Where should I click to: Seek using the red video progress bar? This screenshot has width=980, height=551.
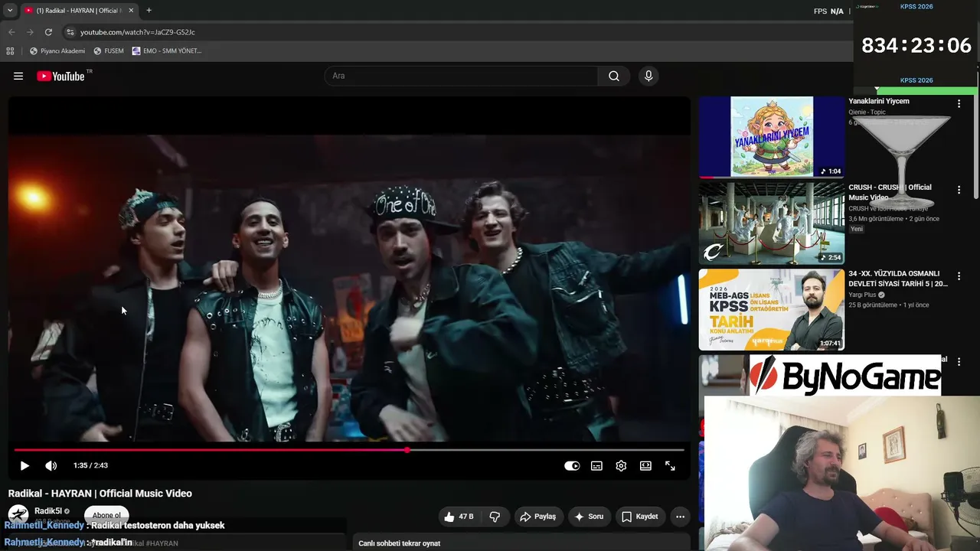point(349,450)
